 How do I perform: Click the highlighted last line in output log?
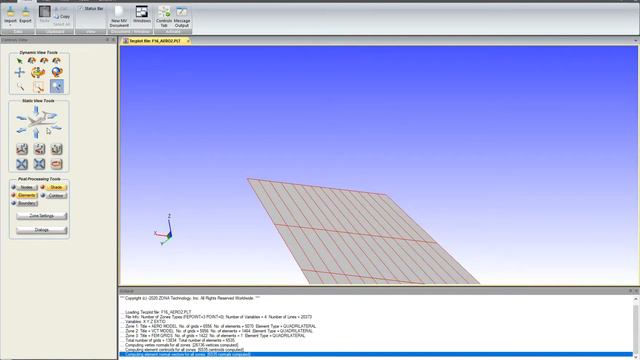pyautogui.click(x=376, y=355)
